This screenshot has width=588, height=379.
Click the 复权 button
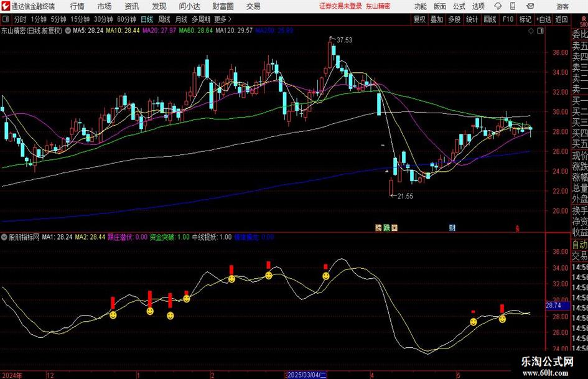pos(419,19)
